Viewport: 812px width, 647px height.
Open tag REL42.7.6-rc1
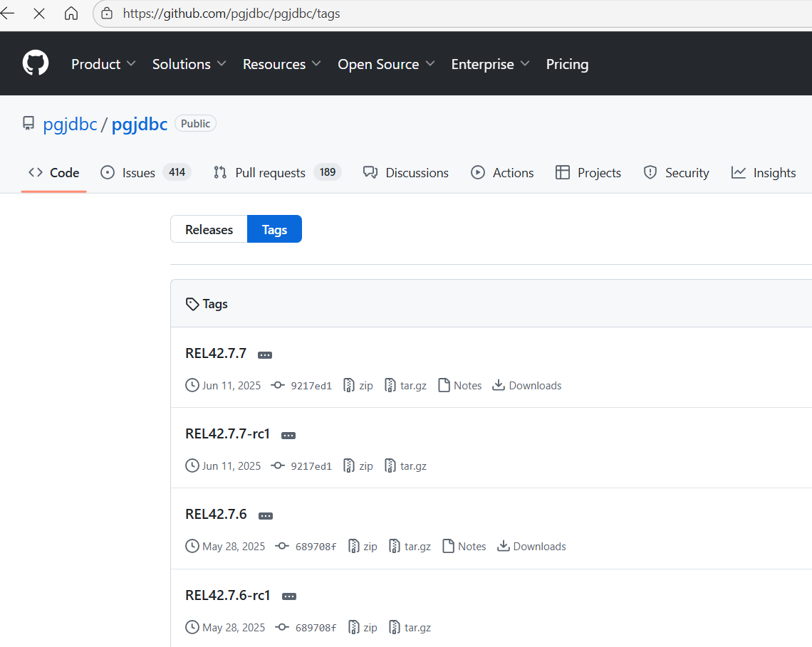(x=228, y=595)
